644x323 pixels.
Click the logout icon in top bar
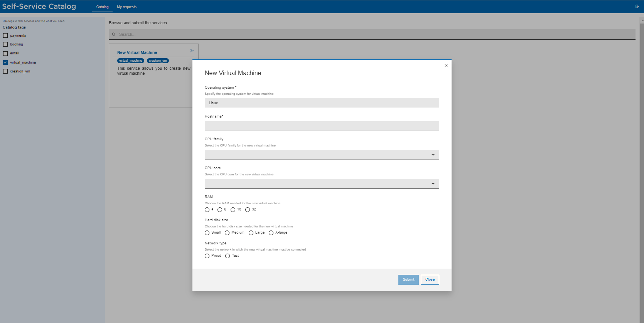coord(637,7)
